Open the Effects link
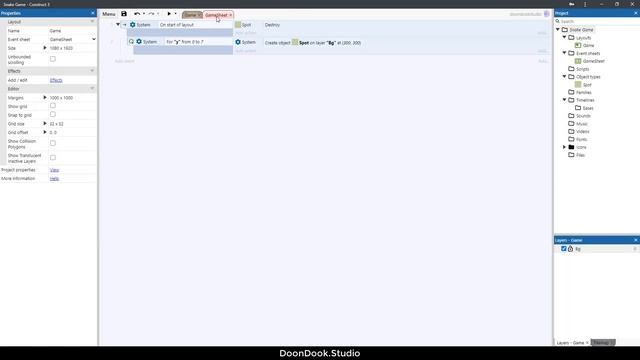 tap(56, 80)
